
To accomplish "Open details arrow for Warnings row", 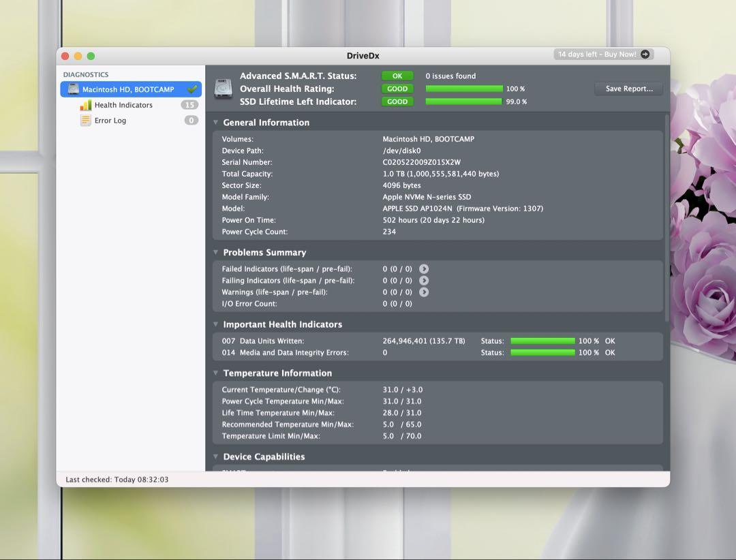I will [x=424, y=292].
